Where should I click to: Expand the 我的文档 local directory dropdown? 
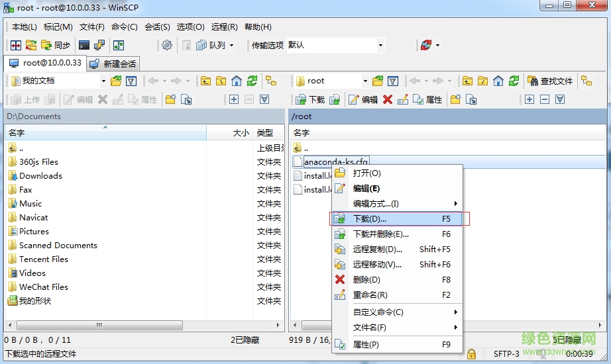click(x=103, y=81)
